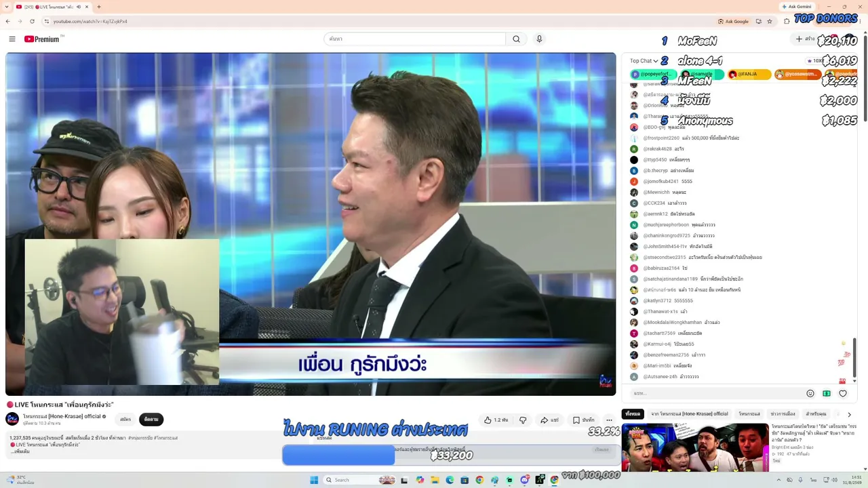
Task: Click the ติดตาม subscribe button
Action: click(x=151, y=419)
